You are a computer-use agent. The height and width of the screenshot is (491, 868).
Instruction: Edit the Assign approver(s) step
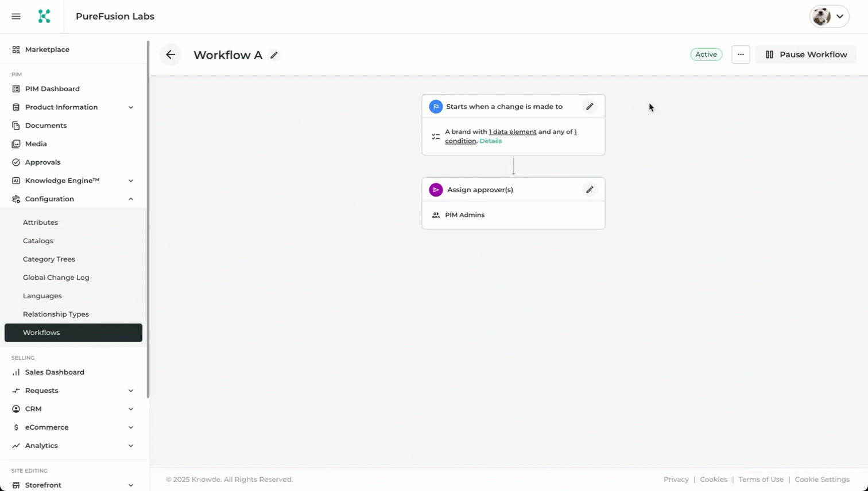click(590, 190)
